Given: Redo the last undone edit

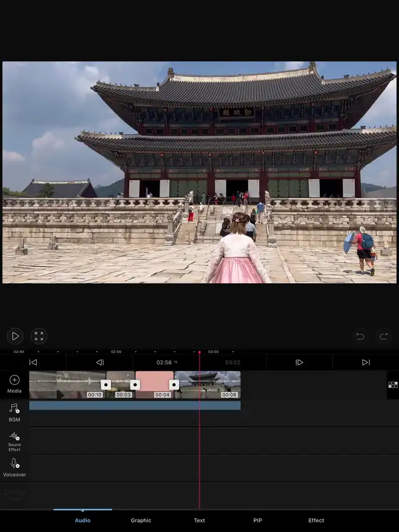Looking at the screenshot, I should pyautogui.click(x=384, y=336).
